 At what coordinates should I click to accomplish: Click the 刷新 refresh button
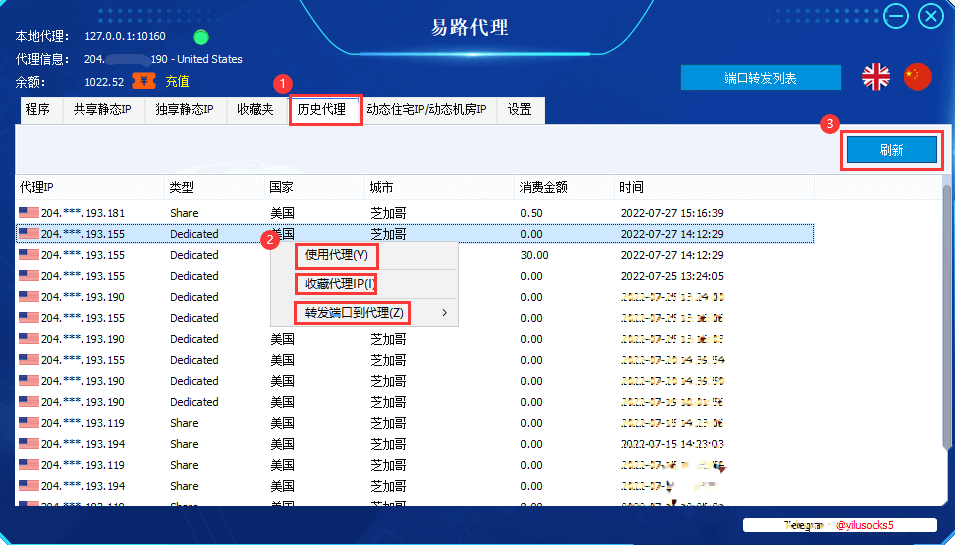click(892, 150)
